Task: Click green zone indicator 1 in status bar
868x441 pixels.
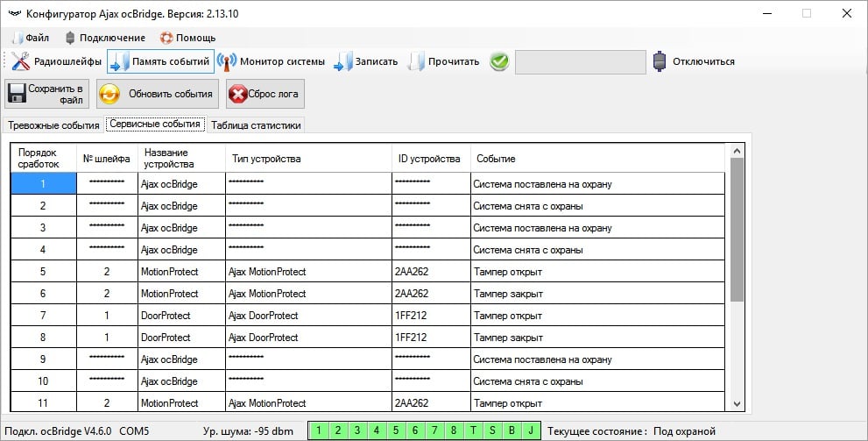Action: (x=319, y=430)
